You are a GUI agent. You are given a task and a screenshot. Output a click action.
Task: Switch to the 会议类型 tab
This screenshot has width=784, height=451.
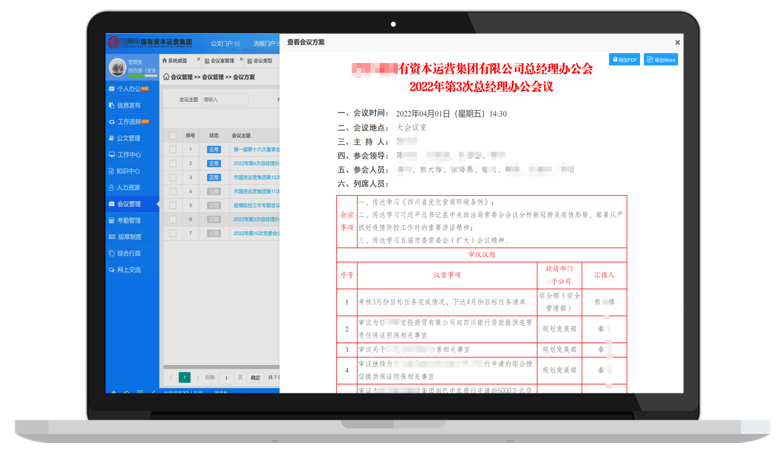click(x=260, y=60)
